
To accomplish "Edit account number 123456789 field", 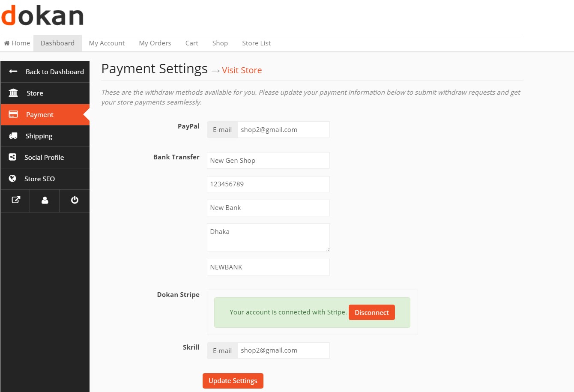I will point(268,184).
